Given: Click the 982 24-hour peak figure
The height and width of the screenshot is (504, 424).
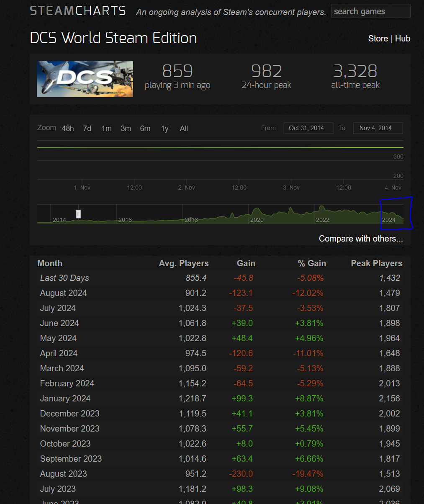Looking at the screenshot, I should click(x=267, y=71).
